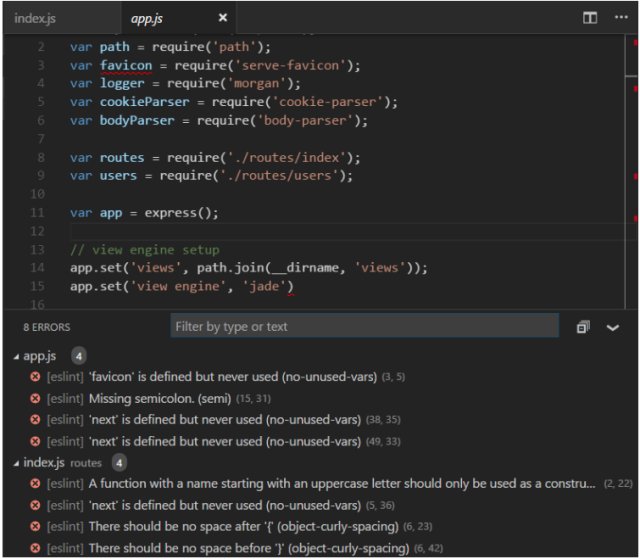This screenshot has width=640, height=559.
Task: Click line number 12 in the gutter
Action: pyautogui.click(x=38, y=231)
